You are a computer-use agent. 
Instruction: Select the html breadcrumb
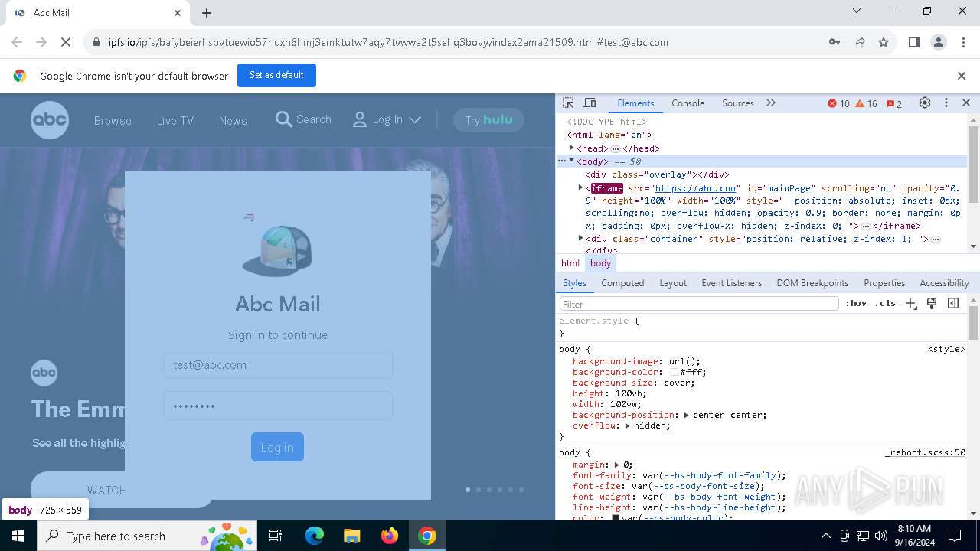pyautogui.click(x=570, y=263)
